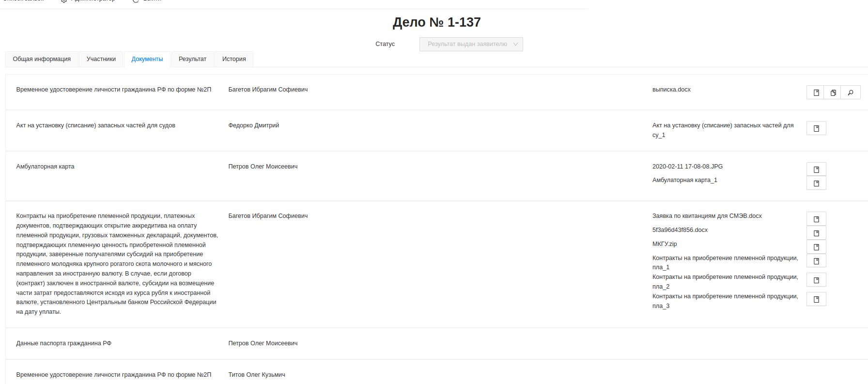Switch to the Общая информация tab

[x=42, y=59]
